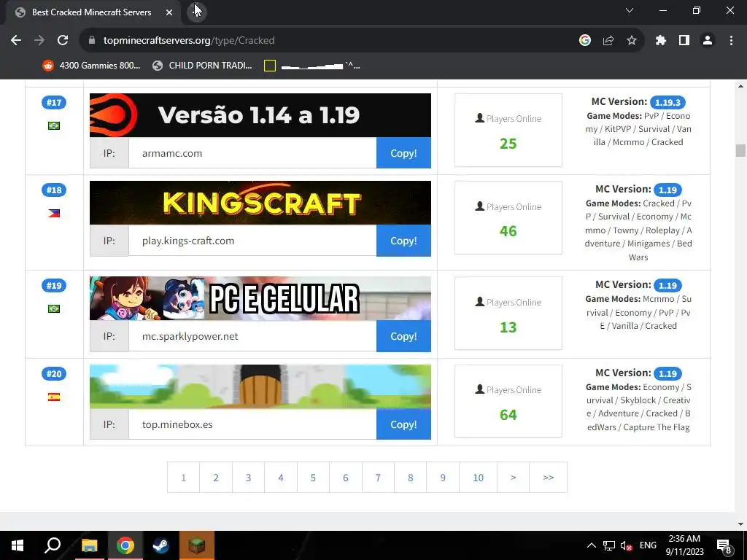Image resolution: width=747 pixels, height=560 pixels.
Task: Reload the current page
Action: pyautogui.click(x=63, y=41)
